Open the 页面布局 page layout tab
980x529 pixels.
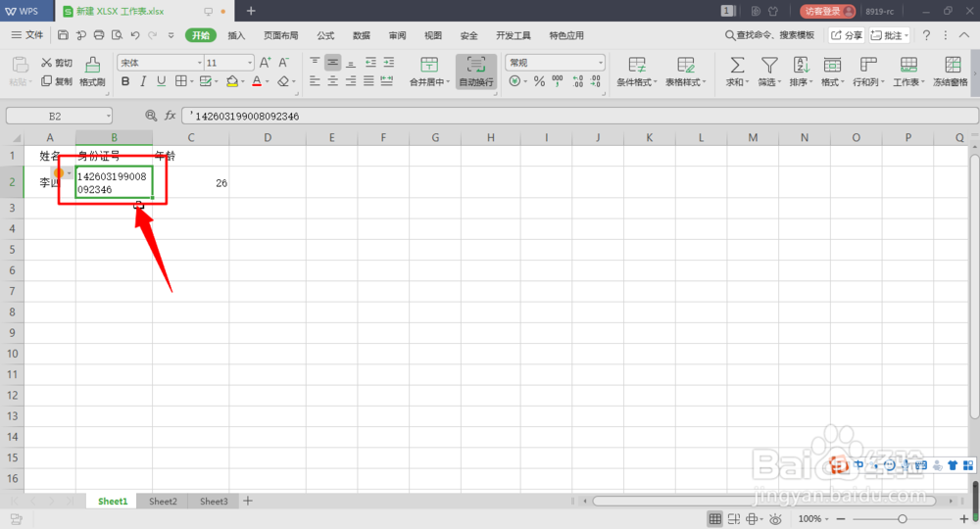tap(280, 35)
